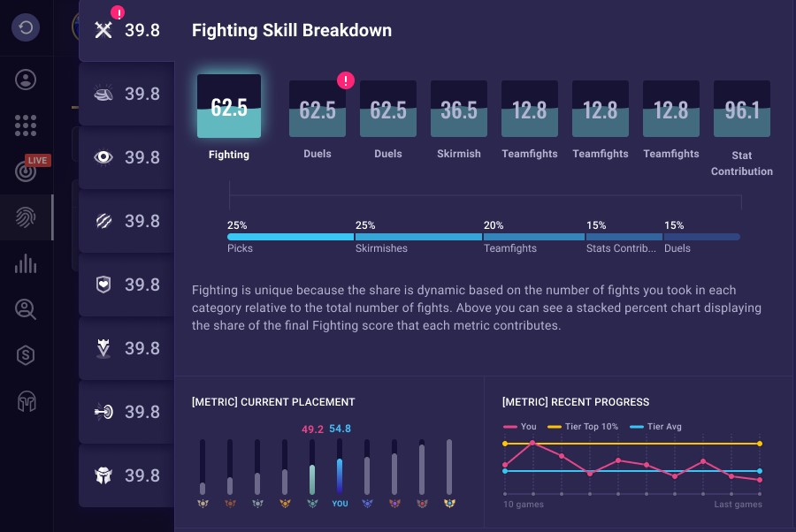Click the LIVE game tracker icon
Screen dimensions: 796x532
click(x=26, y=171)
